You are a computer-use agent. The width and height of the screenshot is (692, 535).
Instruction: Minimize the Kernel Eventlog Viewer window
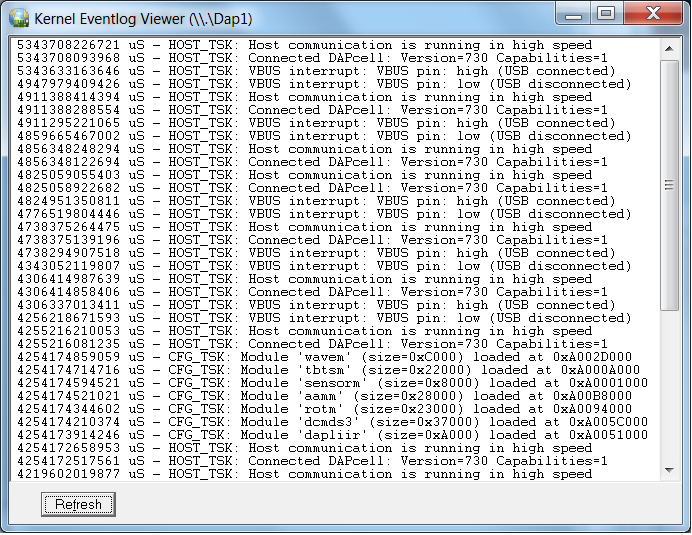click(573, 14)
